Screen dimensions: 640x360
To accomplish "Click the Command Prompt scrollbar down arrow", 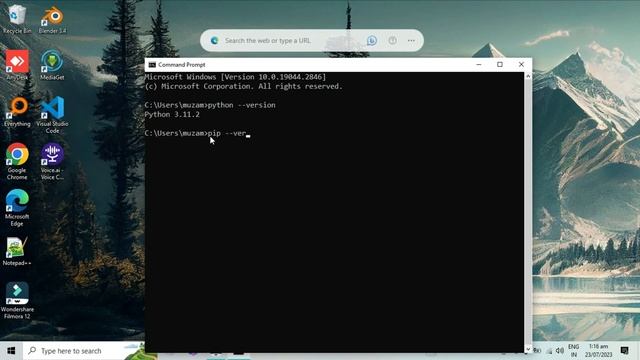I will point(528,349).
